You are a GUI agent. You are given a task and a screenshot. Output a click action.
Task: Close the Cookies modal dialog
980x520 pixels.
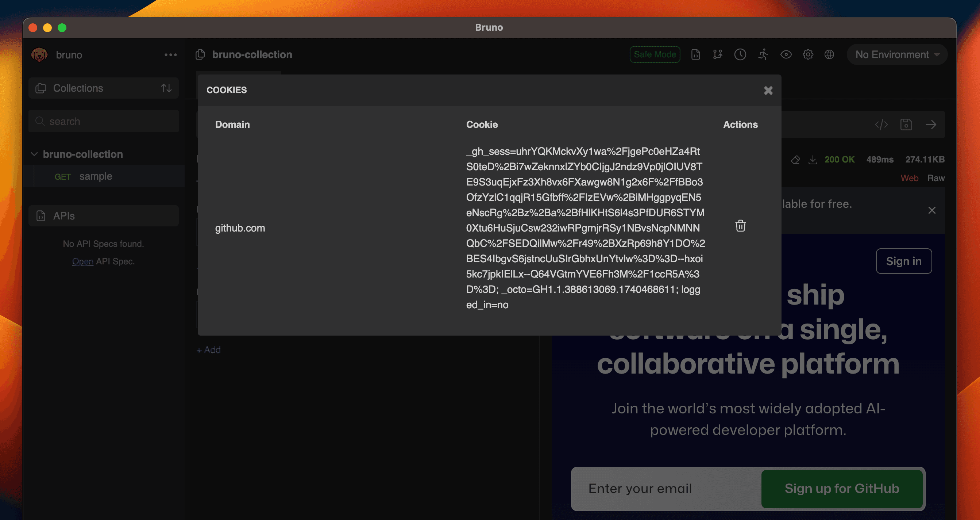point(767,90)
